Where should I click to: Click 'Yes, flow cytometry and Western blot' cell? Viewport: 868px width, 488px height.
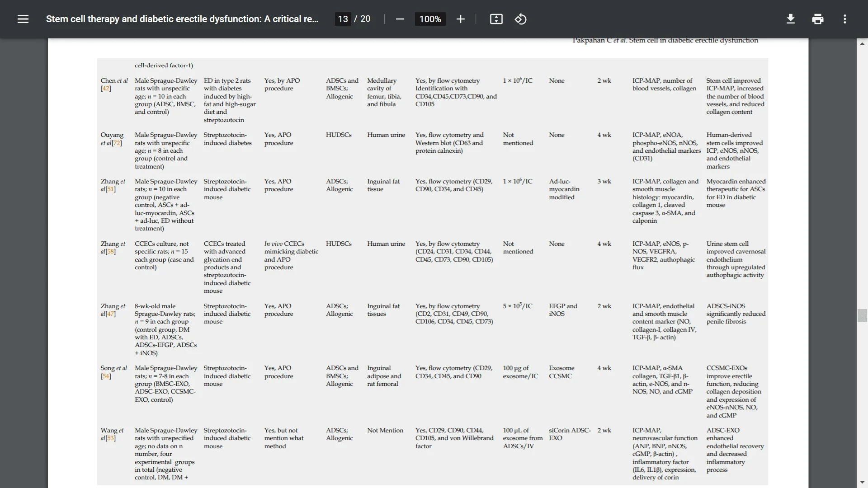click(x=449, y=143)
